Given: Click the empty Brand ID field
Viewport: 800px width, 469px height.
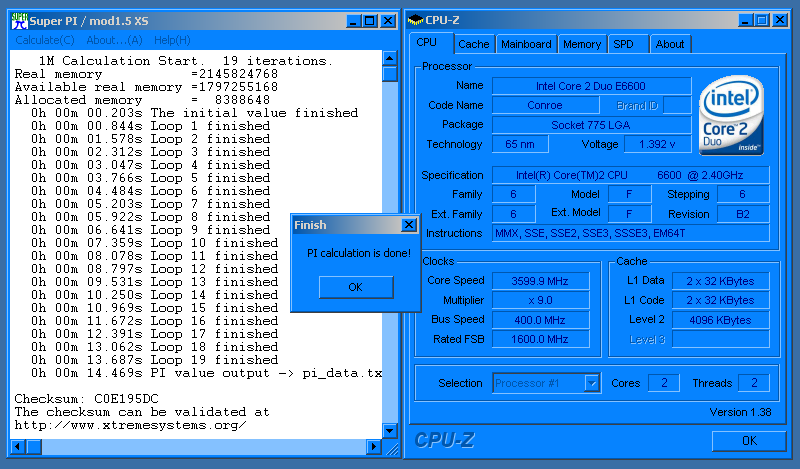Looking at the screenshot, I should 678,105.
